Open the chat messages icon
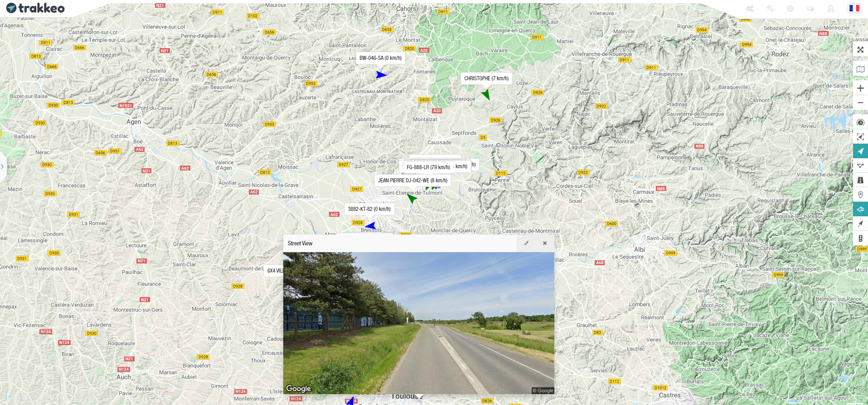Image resolution: width=868 pixels, height=405 pixels. (x=810, y=9)
